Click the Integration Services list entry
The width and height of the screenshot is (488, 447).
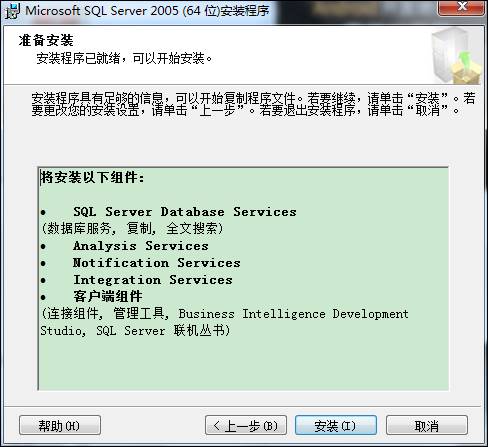153,280
